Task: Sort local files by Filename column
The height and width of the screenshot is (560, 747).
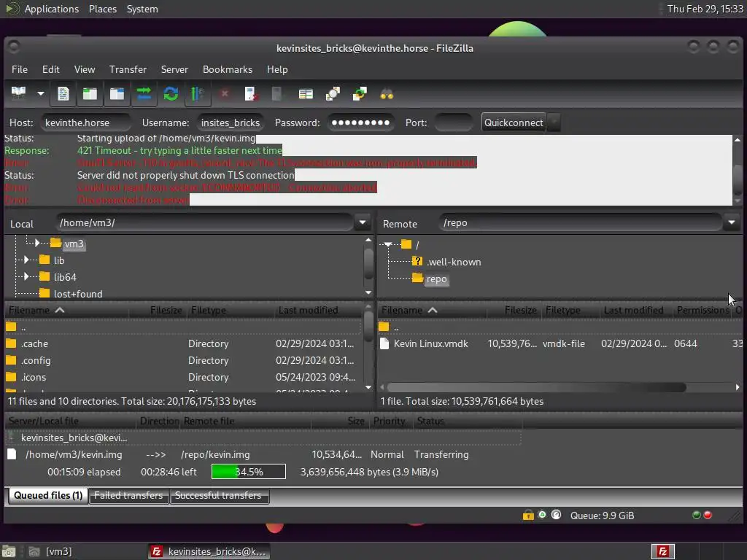Action: coord(66,310)
